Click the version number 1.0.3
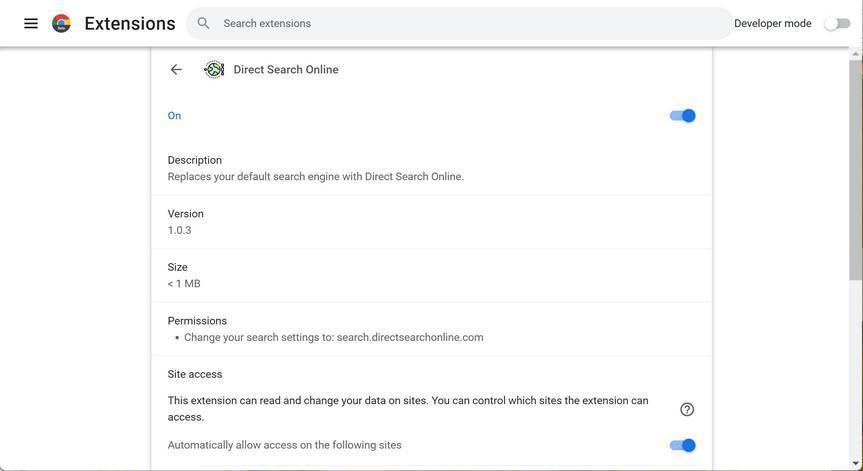The width and height of the screenshot is (863, 471). pyautogui.click(x=180, y=230)
